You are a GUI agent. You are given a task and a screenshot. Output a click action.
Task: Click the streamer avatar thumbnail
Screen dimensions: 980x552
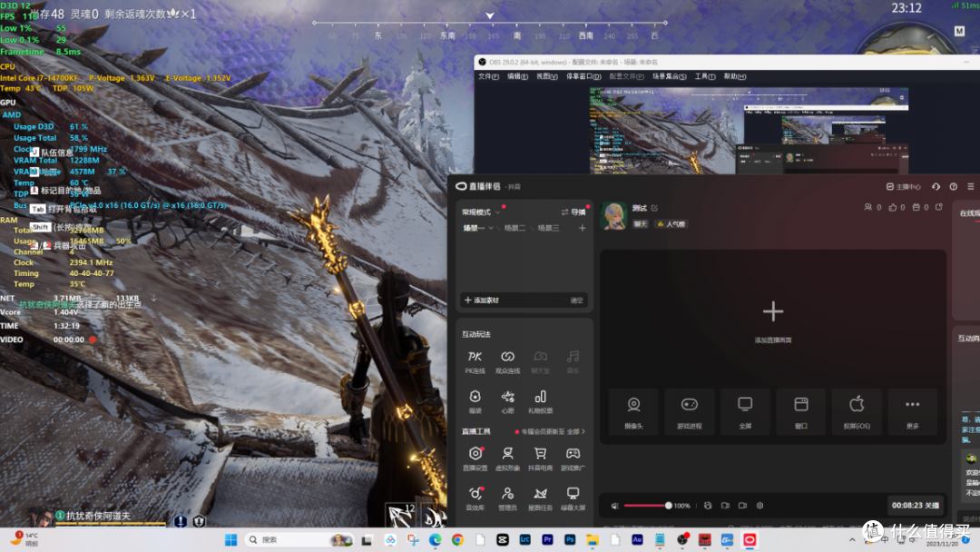click(x=613, y=216)
